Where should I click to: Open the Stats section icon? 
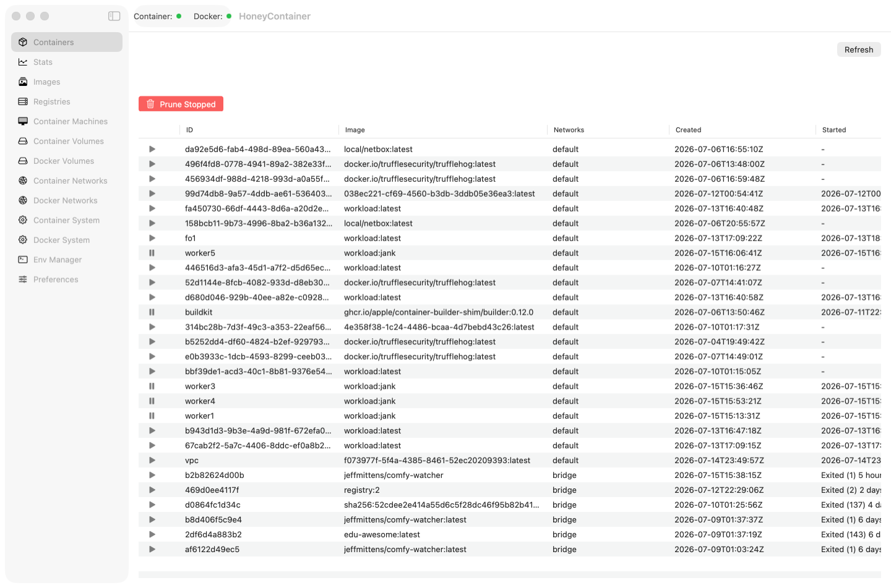click(23, 62)
